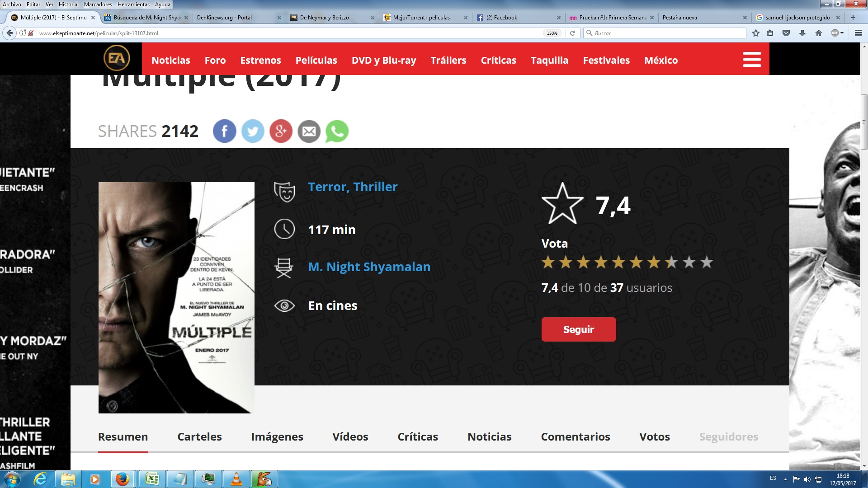Screen dimensions: 868x488
Task: Open the Adblock Plus dropdown arrow
Action: click(842, 33)
